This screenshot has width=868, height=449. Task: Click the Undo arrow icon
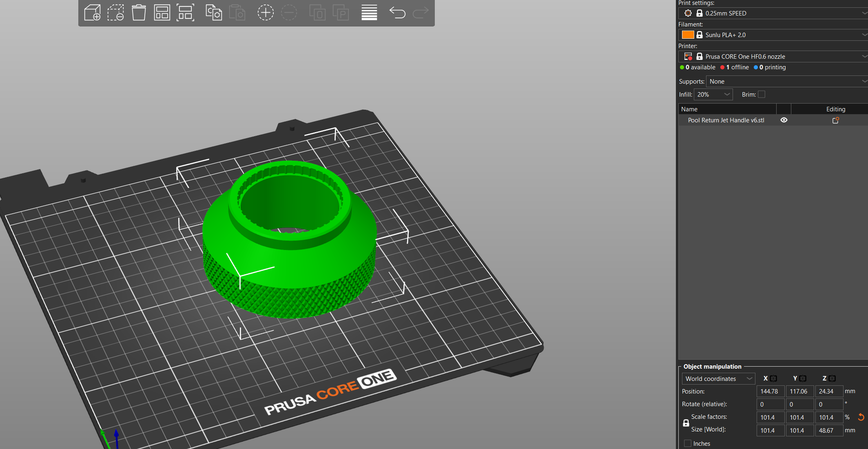[397, 13]
